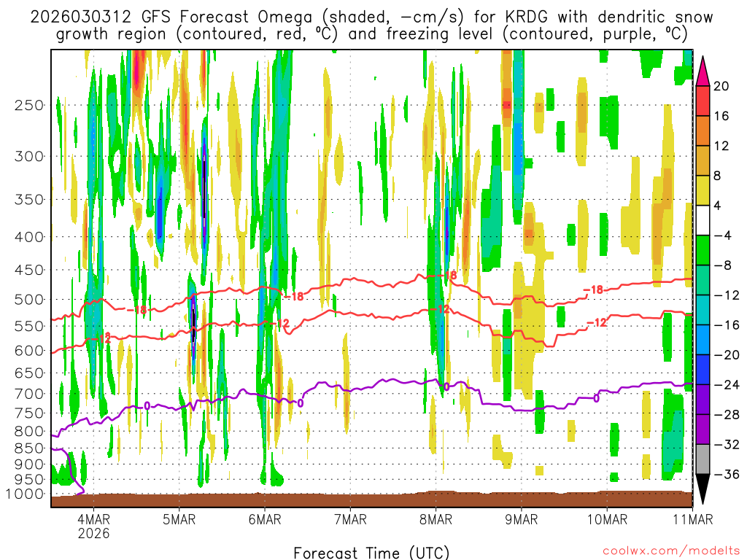747x560 pixels.
Task: Click the 4MAR 2026 date label
Action: coord(93,526)
